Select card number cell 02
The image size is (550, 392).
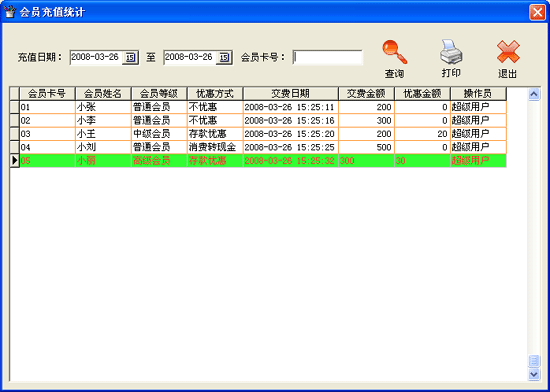47,121
